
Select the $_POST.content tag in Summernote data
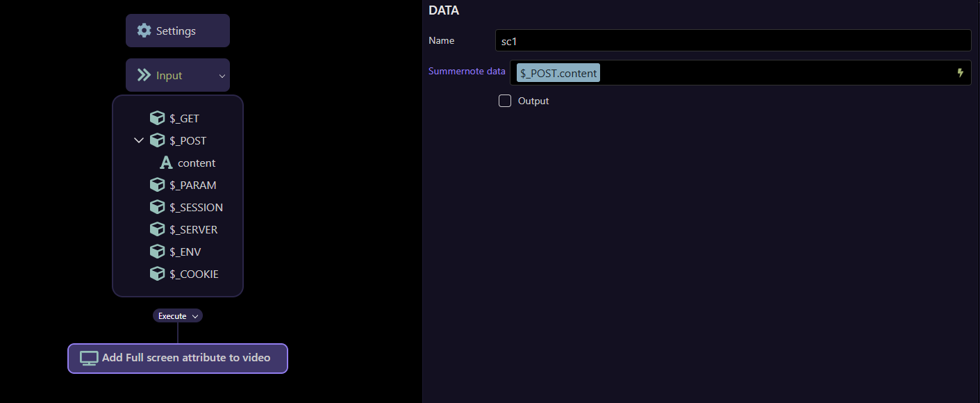pyautogui.click(x=558, y=73)
